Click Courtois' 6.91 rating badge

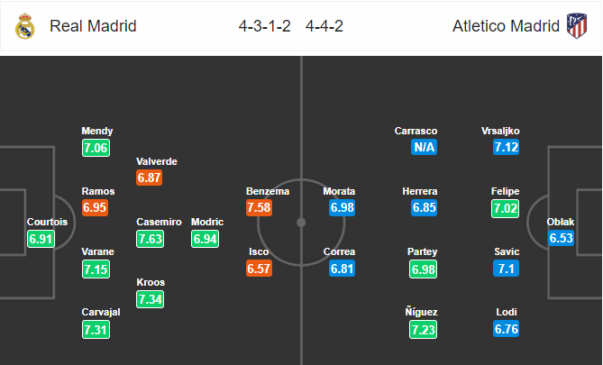pos(41,239)
